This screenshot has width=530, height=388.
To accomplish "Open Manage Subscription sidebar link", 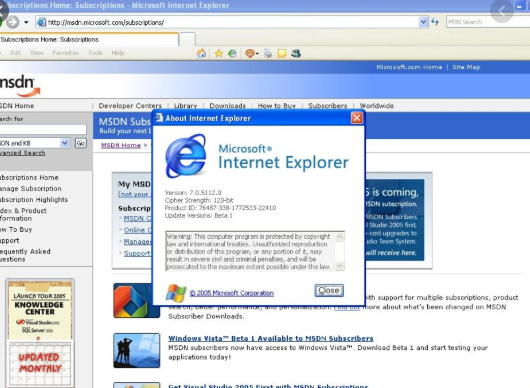I will [x=31, y=189].
